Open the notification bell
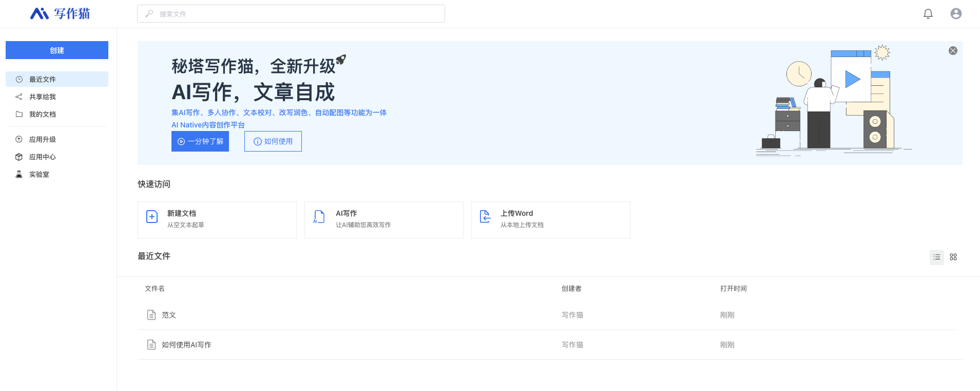Viewport: 980px width, 391px height. tap(928, 14)
